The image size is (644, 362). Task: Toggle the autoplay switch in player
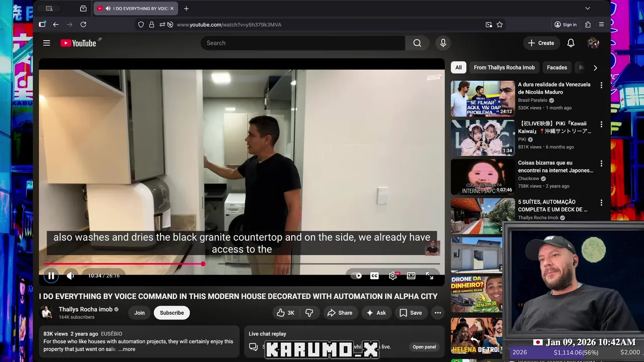(356, 276)
